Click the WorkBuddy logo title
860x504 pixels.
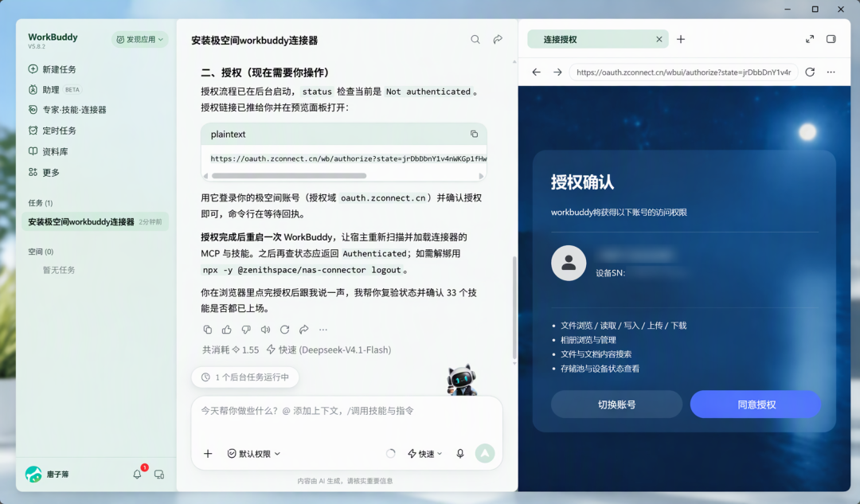point(53,37)
